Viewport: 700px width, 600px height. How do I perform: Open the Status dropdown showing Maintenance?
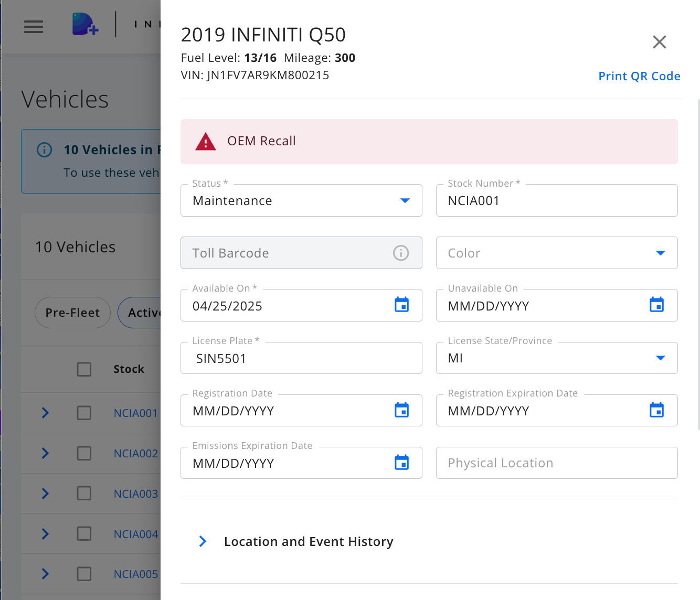tap(301, 200)
